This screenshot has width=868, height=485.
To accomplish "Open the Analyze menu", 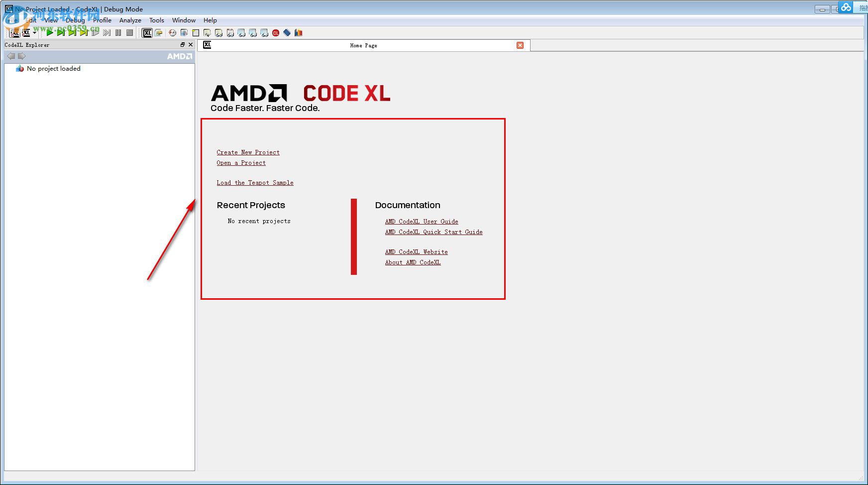I will point(130,20).
